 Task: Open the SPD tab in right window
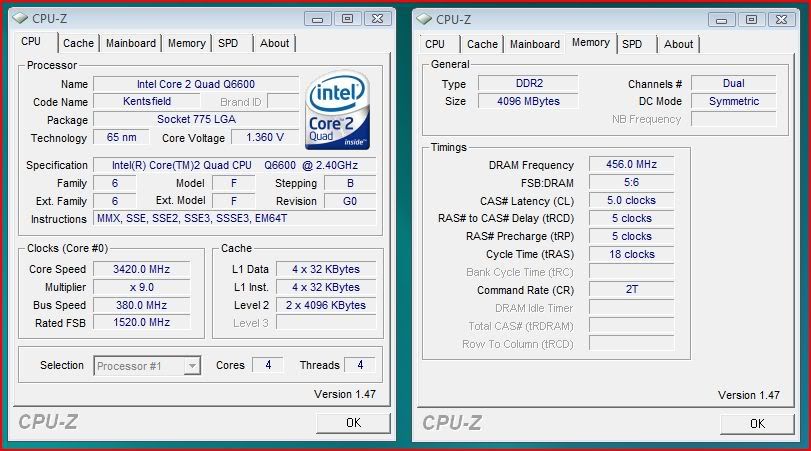pyautogui.click(x=632, y=44)
